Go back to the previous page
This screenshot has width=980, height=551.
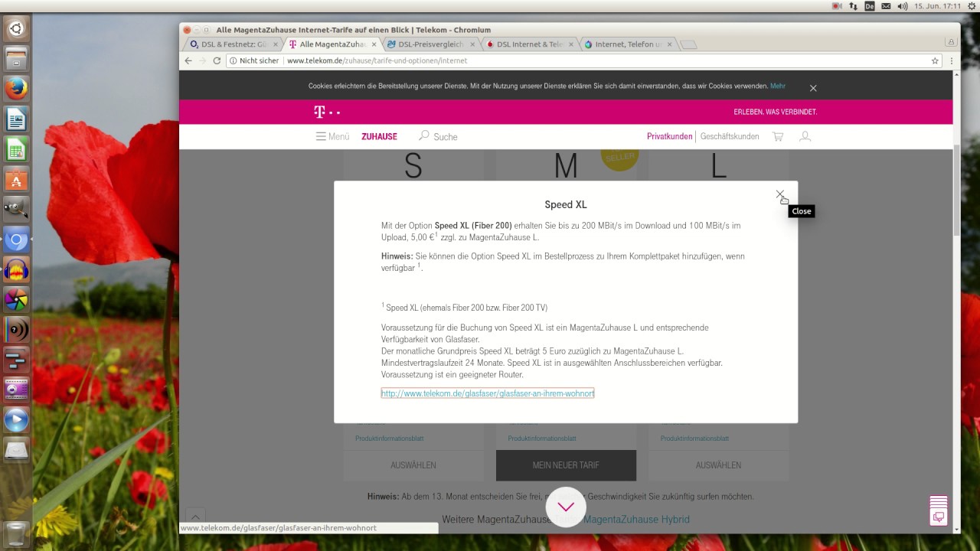[x=188, y=60]
